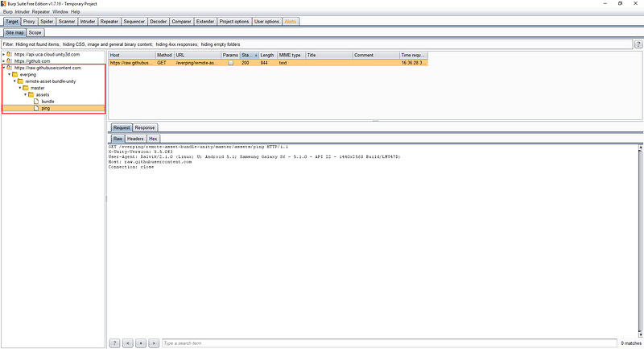Viewport: 644px width, 349px height.
Task: Select the Raw view tab
Action: coord(118,139)
